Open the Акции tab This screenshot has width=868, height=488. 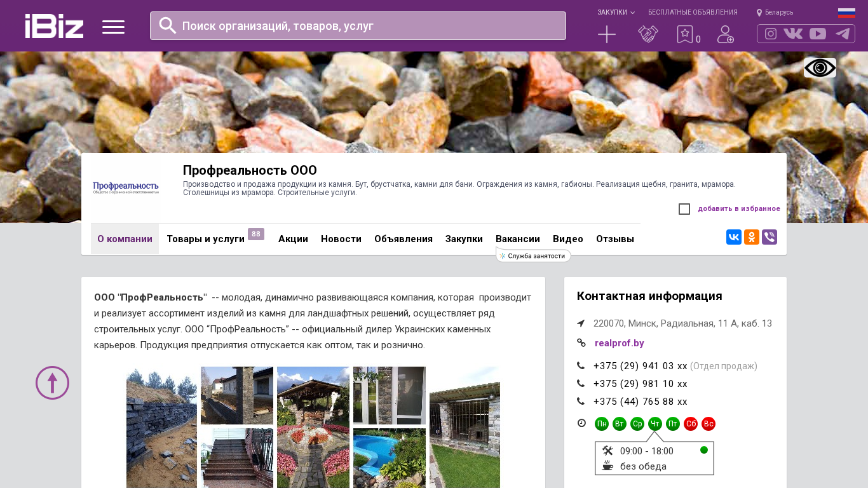[x=293, y=239]
